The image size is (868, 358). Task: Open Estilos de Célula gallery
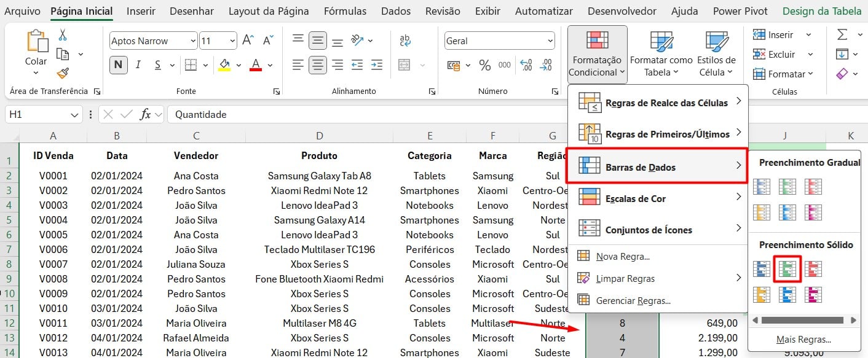(717, 54)
